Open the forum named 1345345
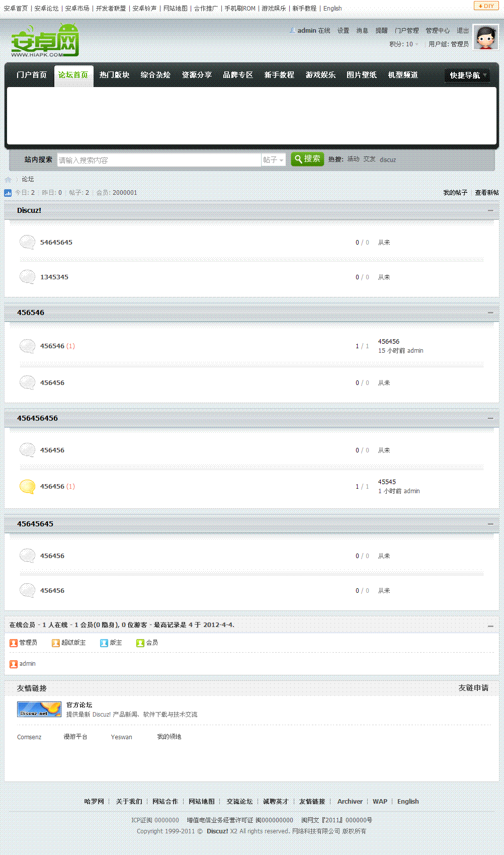Screen dimensions: 504x855 click(54, 277)
